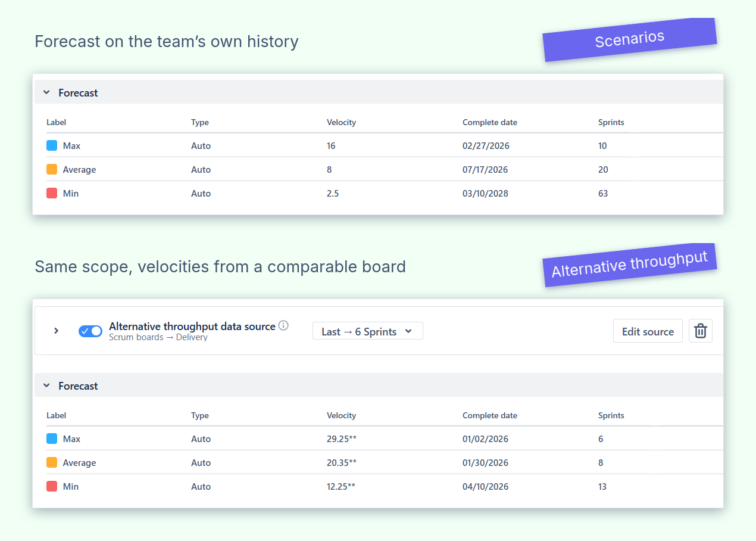
Task: Click sprints count 13
Action: (x=602, y=486)
